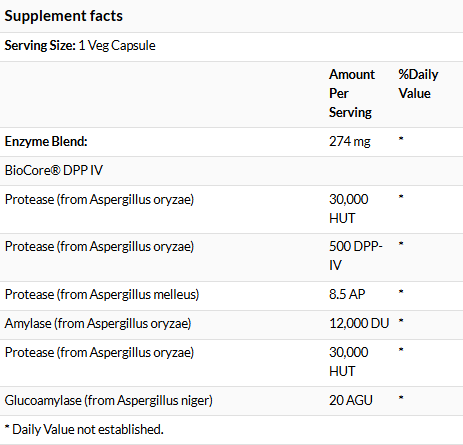Click the 274 mg amount
This screenshot has width=463, height=445.
click(350, 141)
